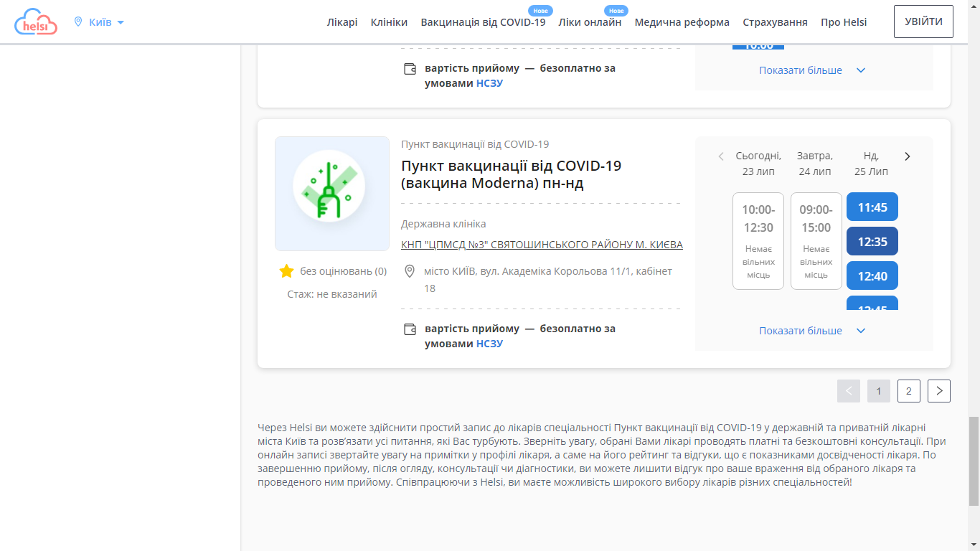The height and width of the screenshot is (551, 980).
Task: Click the Завтра, 24 лип date header
Action: coord(815,164)
